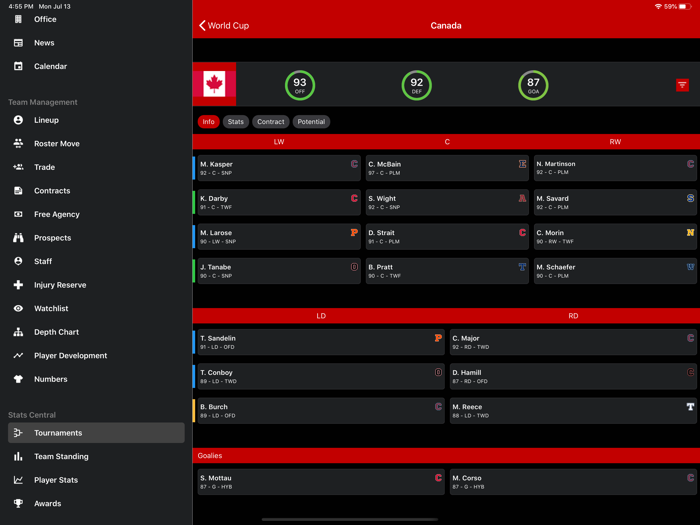
Task: Click the Lineup person icon
Action: coord(18,120)
